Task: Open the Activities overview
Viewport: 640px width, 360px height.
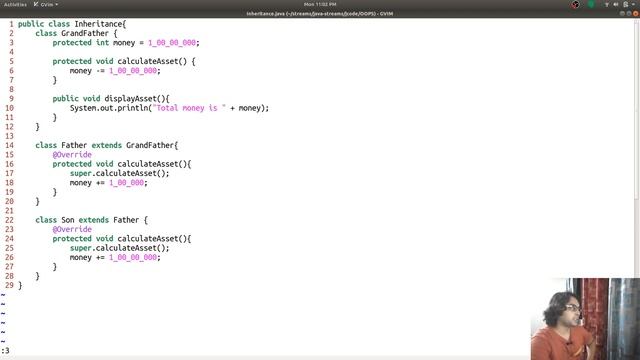Action: [15, 4]
